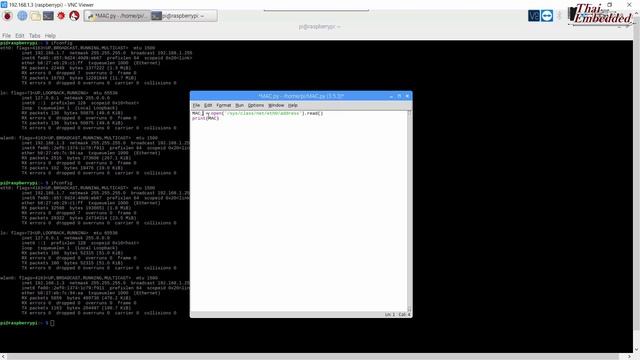Open Format menu in MAC.py editor

pos(224,105)
